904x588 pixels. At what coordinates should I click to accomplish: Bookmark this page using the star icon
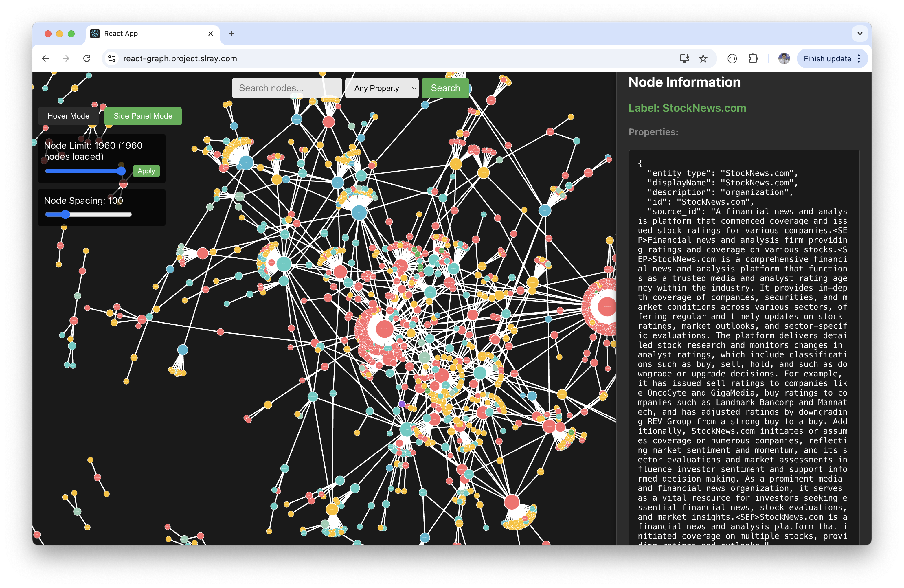tap(703, 58)
